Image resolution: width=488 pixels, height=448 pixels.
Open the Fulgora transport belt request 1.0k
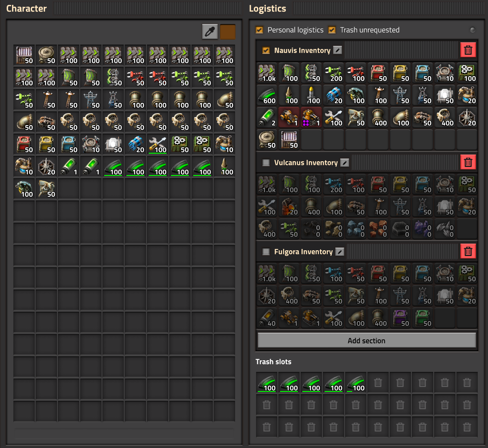pos(267,274)
